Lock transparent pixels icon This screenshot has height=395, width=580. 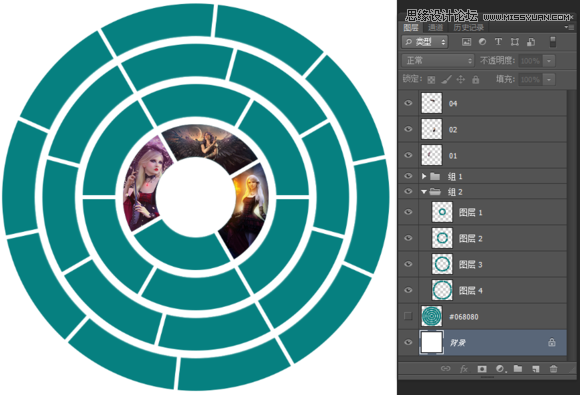[431, 80]
